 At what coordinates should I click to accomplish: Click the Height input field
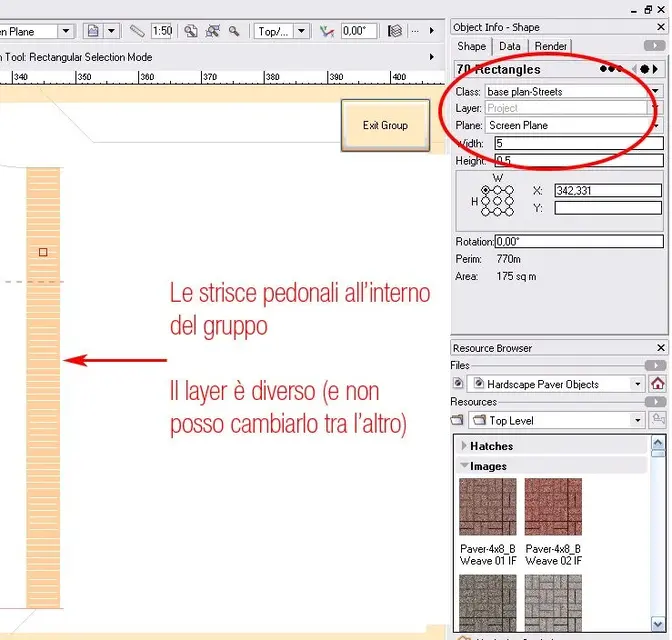click(579, 160)
